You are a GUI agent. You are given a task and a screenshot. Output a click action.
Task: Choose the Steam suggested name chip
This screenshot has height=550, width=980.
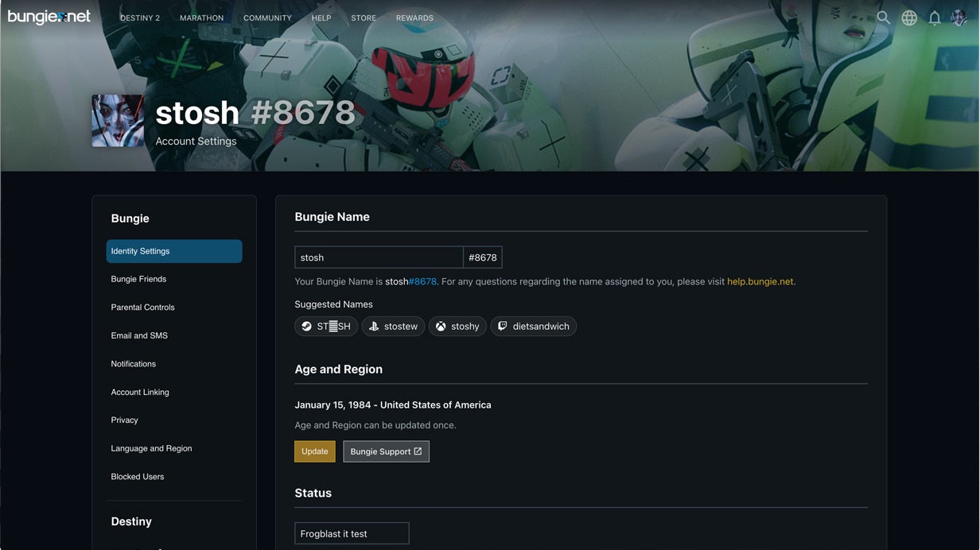(326, 327)
